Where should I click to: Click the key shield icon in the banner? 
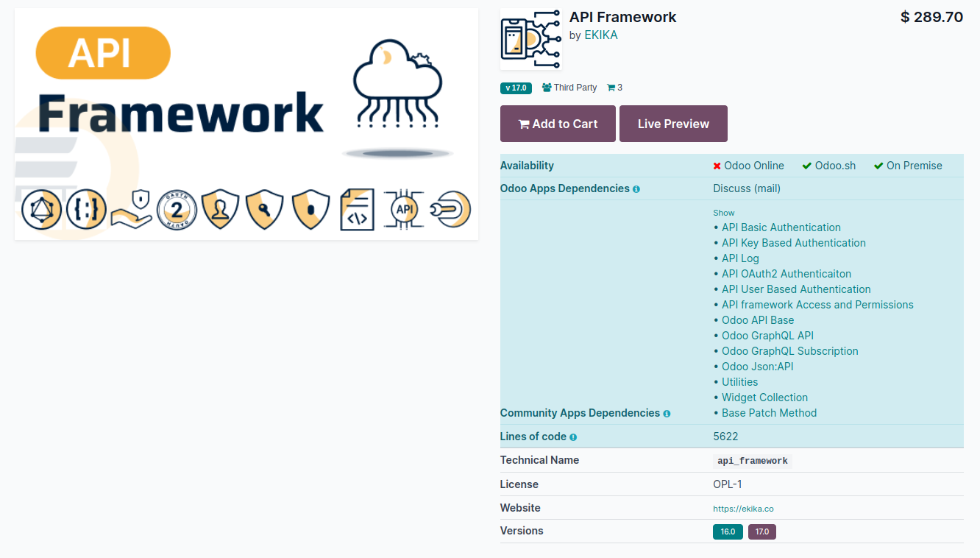click(x=265, y=210)
